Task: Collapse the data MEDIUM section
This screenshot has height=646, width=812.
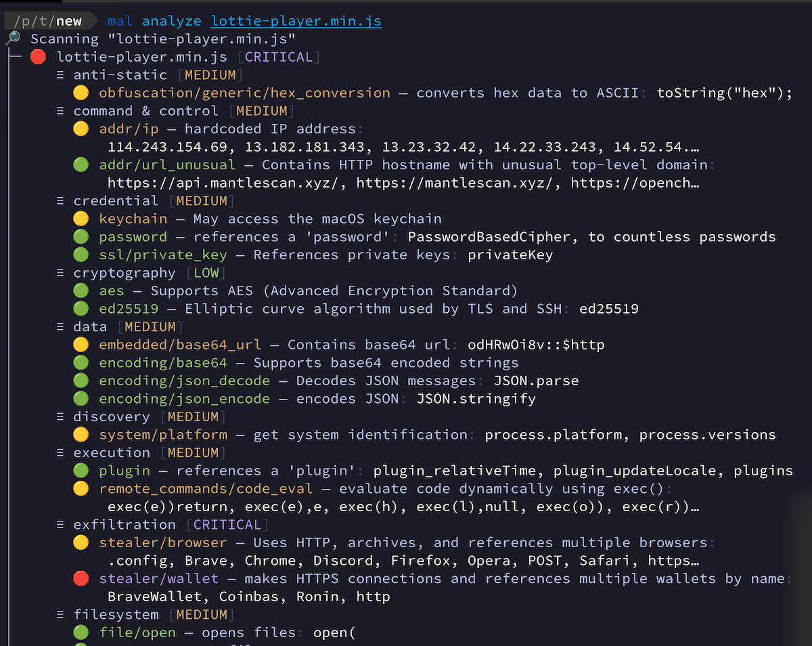Action: pyautogui.click(x=60, y=326)
